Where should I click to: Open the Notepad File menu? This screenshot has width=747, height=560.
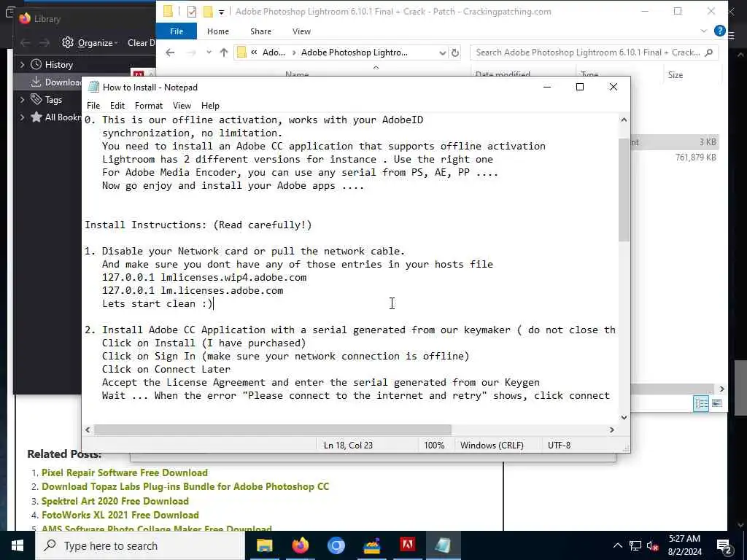tap(93, 106)
